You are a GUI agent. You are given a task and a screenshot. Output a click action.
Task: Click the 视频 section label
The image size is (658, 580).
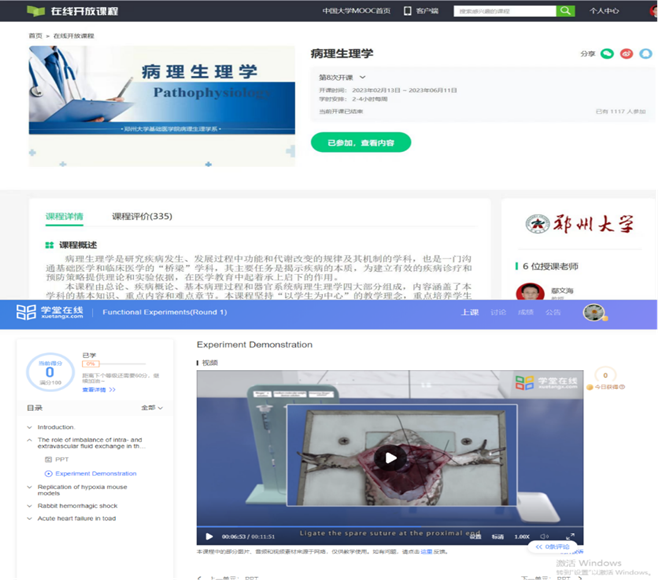(x=210, y=363)
